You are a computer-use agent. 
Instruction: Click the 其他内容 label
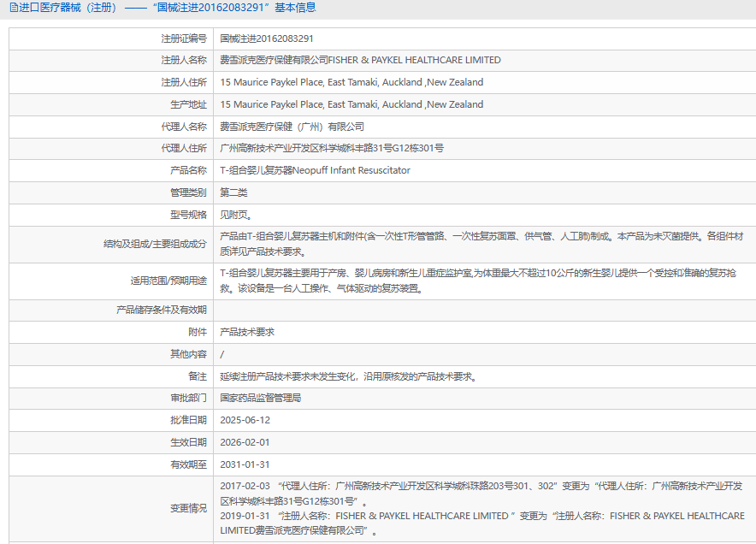coord(188,354)
